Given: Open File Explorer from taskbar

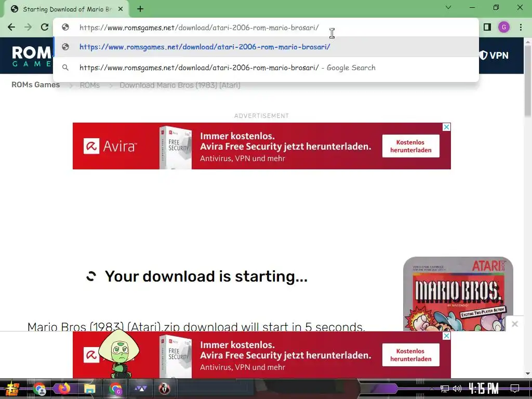Looking at the screenshot, I should tap(89, 389).
